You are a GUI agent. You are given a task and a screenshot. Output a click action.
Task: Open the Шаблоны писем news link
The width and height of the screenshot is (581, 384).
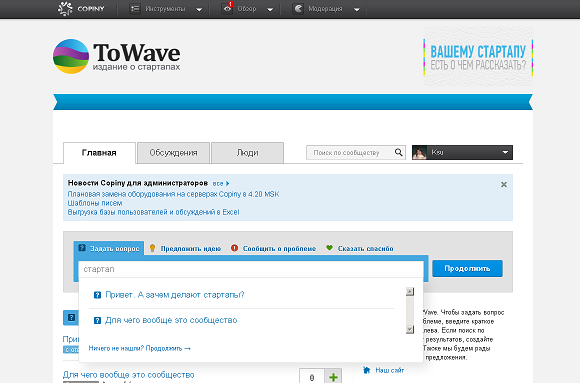coord(95,203)
